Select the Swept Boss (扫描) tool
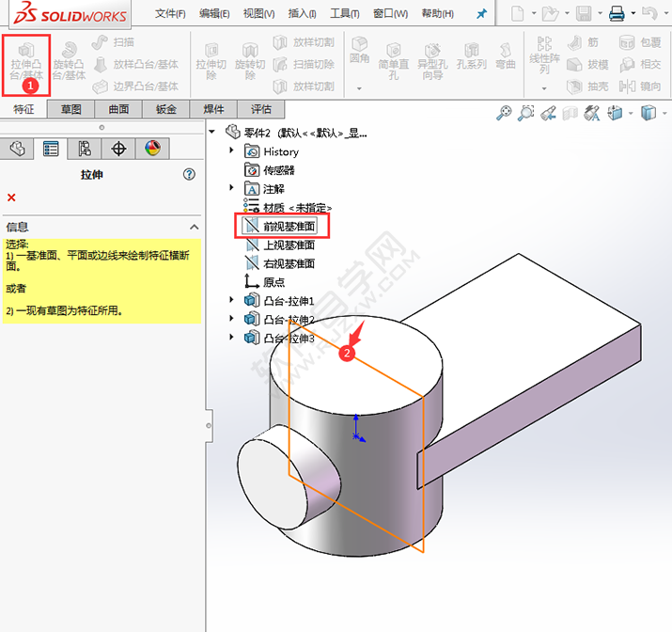Screen dimensions: 672x632 tap(113, 42)
